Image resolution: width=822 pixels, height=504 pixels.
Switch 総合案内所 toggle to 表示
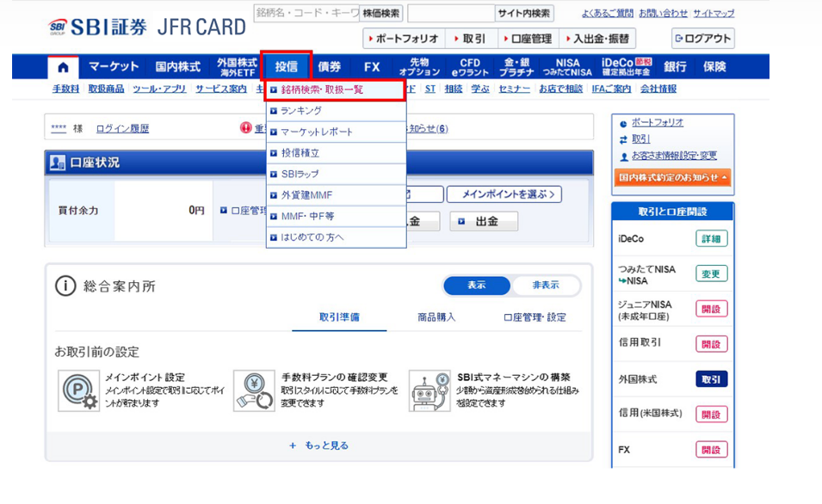click(477, 286)
